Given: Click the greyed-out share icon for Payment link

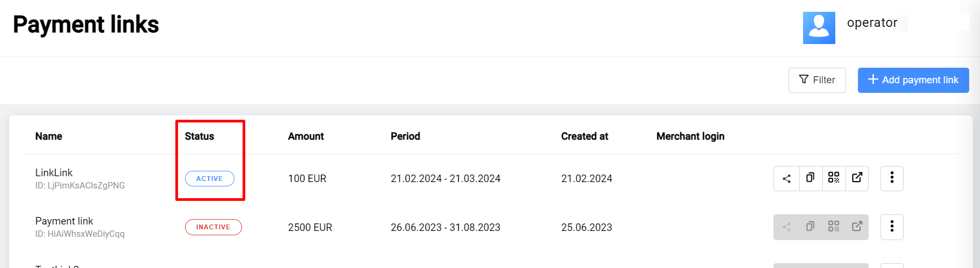Looking at the screenshot, I should (786, 227).
